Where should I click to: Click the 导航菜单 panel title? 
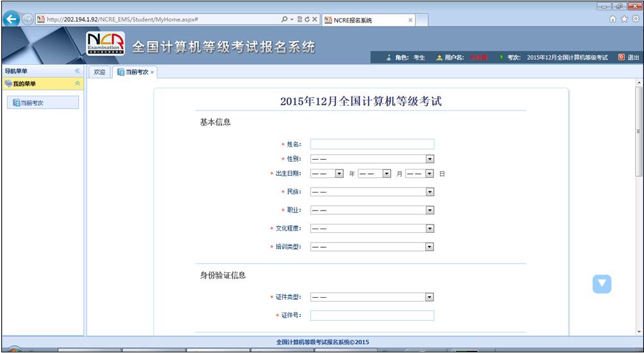[x=16, y=71]
